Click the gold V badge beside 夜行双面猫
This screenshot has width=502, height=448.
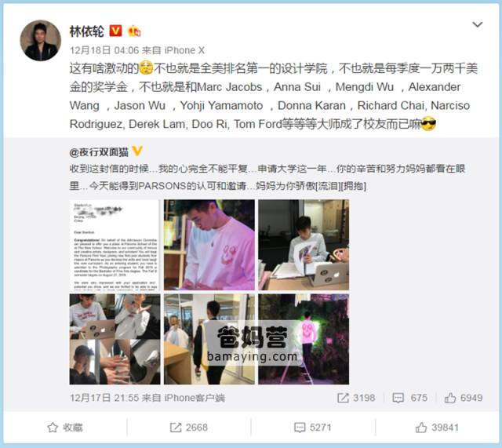point(137,151)
